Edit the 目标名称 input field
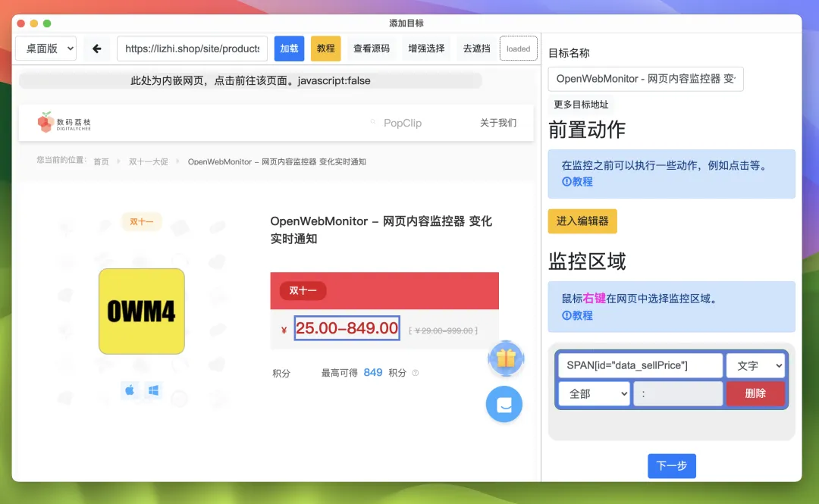Viewport: 819px width, 504px height. click(645, 79)
